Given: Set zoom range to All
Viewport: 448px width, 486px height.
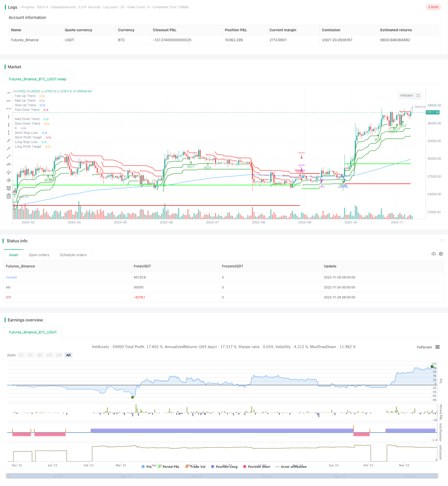Looking at the screenshot, I should (x=68, y=355).
